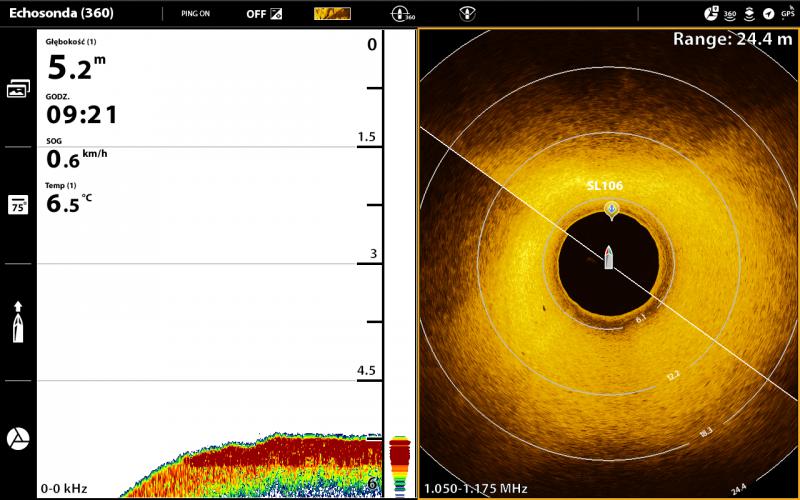The height and width of the screenshot is (500, 800).
Task: Toggle the OFF switch in top bar
Action: (265, 14)
